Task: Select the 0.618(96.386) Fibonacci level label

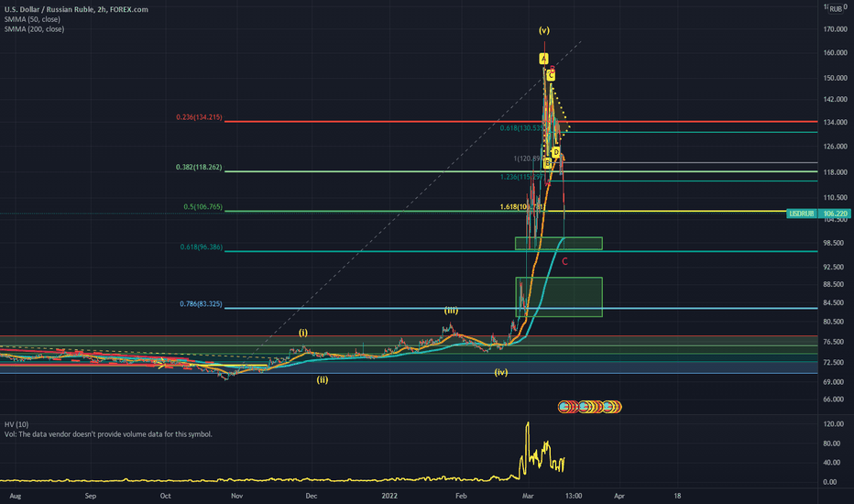Action: tap(202, 247)
